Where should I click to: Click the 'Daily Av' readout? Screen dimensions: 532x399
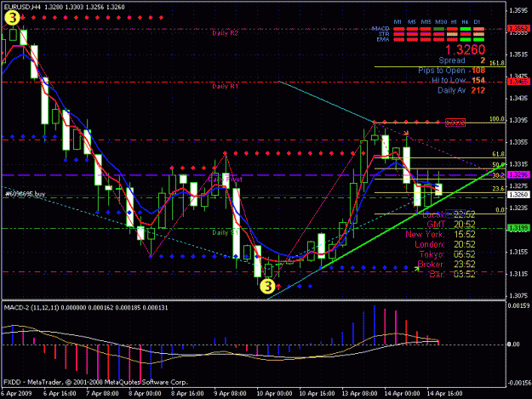pos(461,90)
